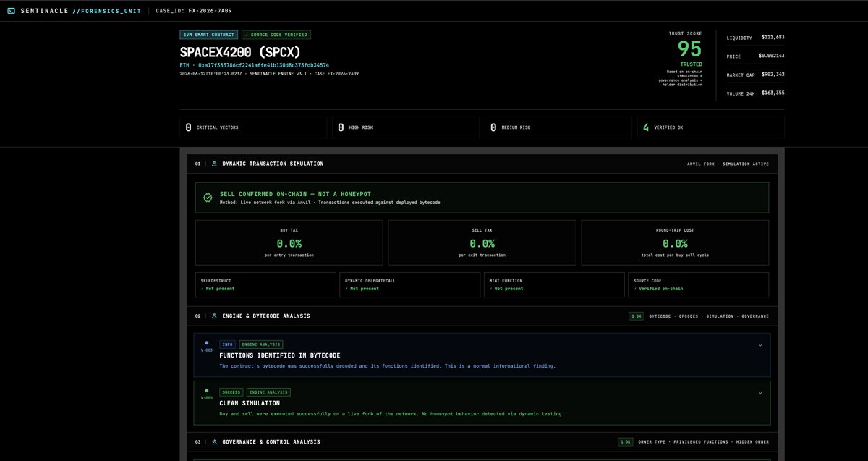Click the green verified check badge icon
Viewport: 868px width, 461px height.
point(208,197)
